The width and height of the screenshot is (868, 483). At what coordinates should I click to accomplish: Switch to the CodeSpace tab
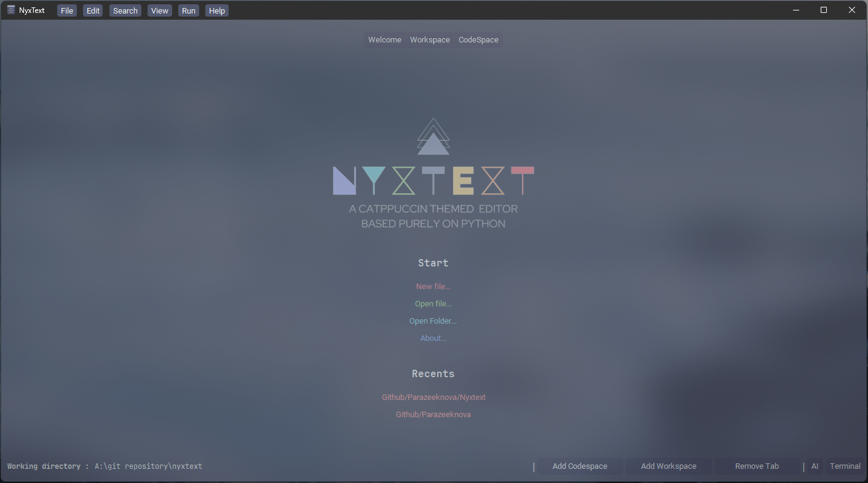478,40
